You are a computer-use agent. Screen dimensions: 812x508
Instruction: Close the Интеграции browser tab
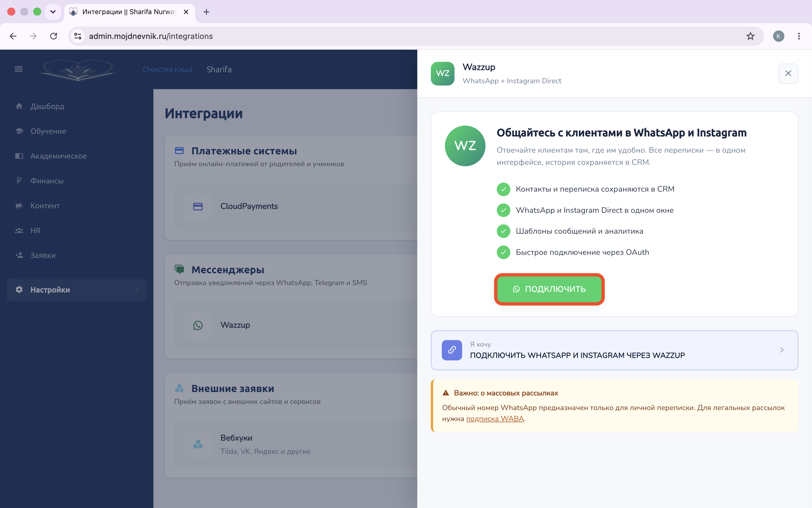[186, 12]
